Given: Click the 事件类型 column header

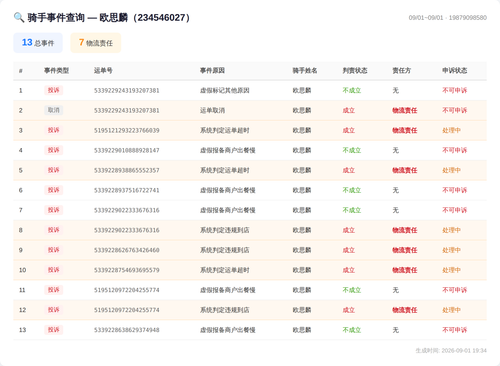Looking at the screenshot, I should 56,70.
